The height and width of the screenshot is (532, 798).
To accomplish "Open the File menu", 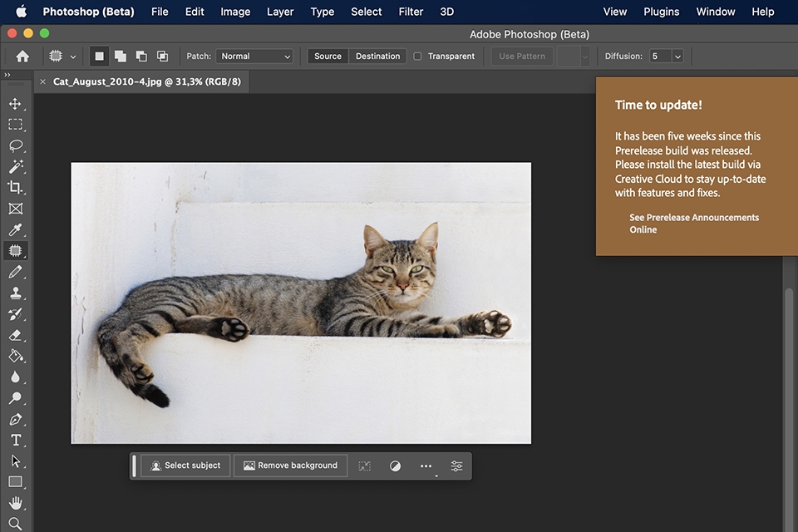I will (160, 12).
